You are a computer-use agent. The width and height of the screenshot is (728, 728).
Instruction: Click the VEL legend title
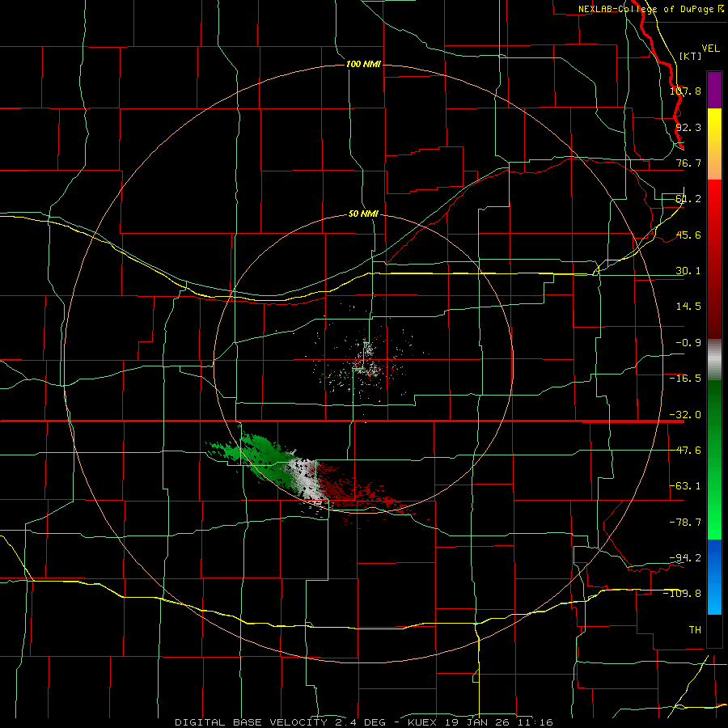click(710, 49)
